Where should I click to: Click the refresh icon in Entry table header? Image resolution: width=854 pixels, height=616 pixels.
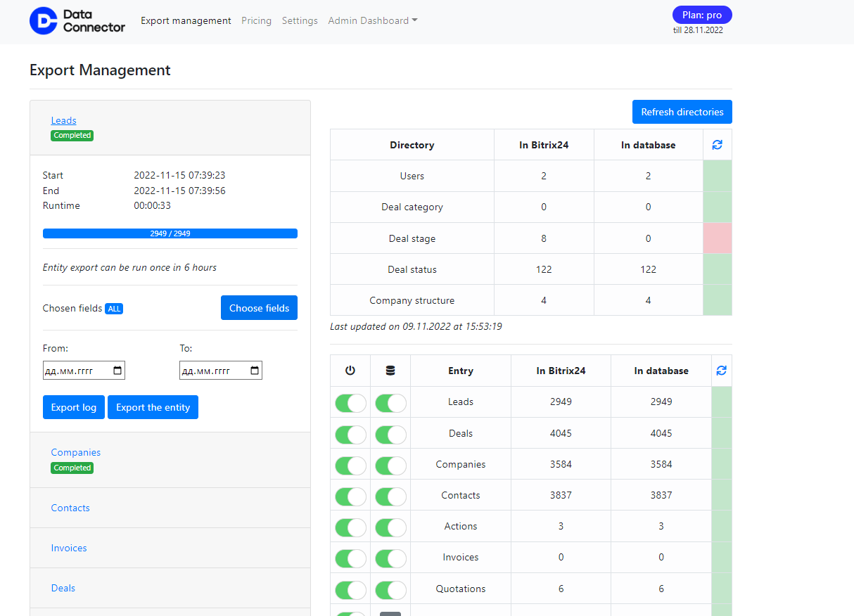721,371
